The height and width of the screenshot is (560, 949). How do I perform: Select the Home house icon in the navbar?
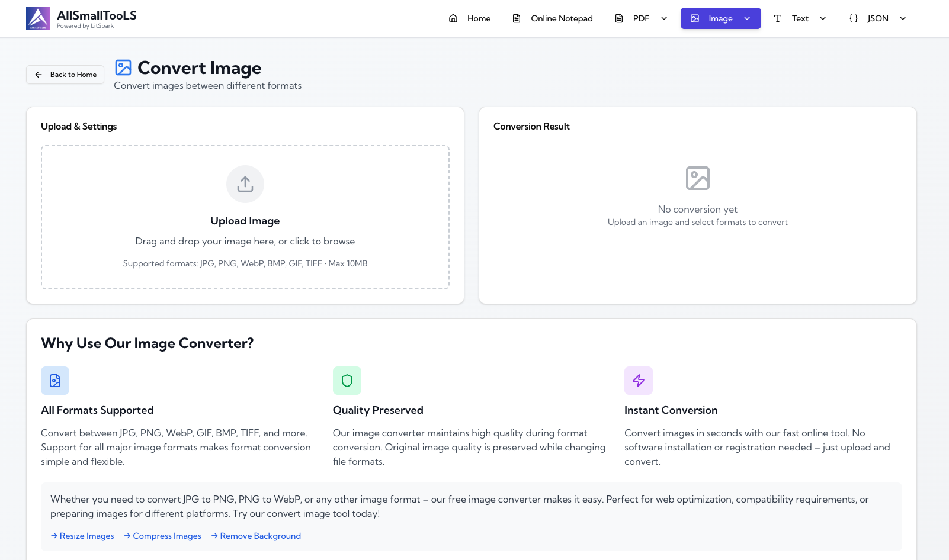coord(453,18)
